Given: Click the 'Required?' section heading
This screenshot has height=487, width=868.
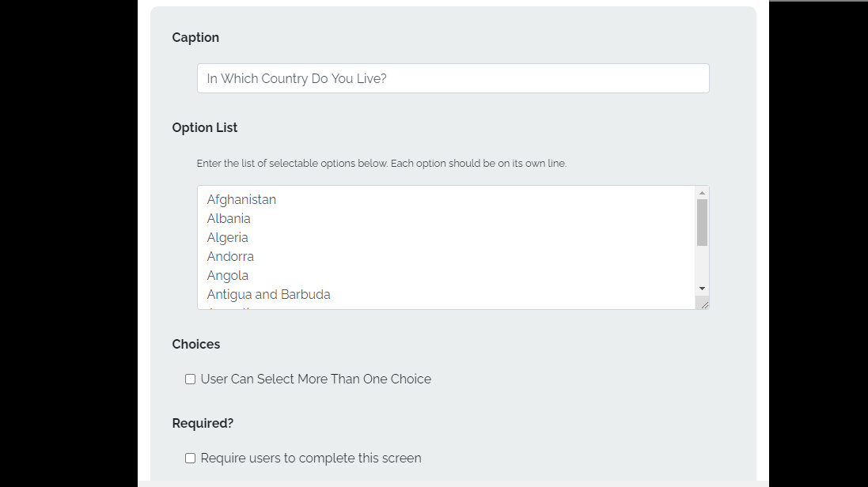Looking at the screenshot, I should (x=203, y=424).
